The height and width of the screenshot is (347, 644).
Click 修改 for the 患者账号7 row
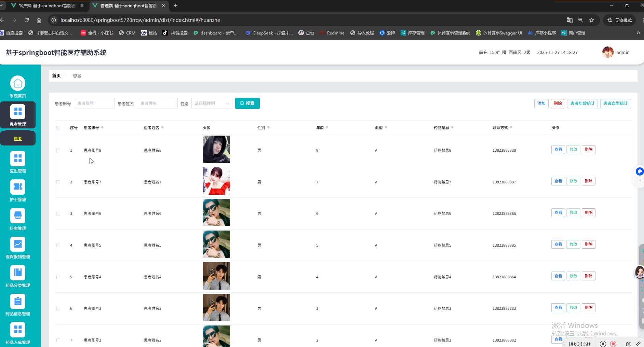tap(573, 181)
